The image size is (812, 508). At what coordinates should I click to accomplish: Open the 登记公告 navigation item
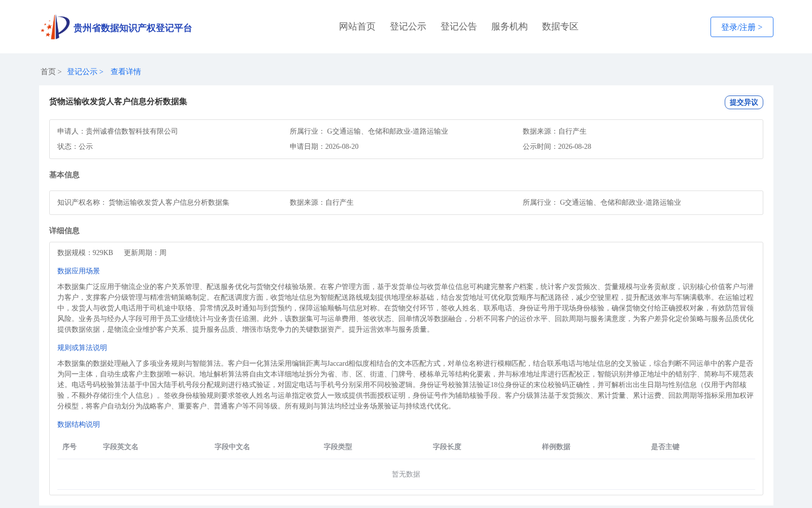coord(459,26)
